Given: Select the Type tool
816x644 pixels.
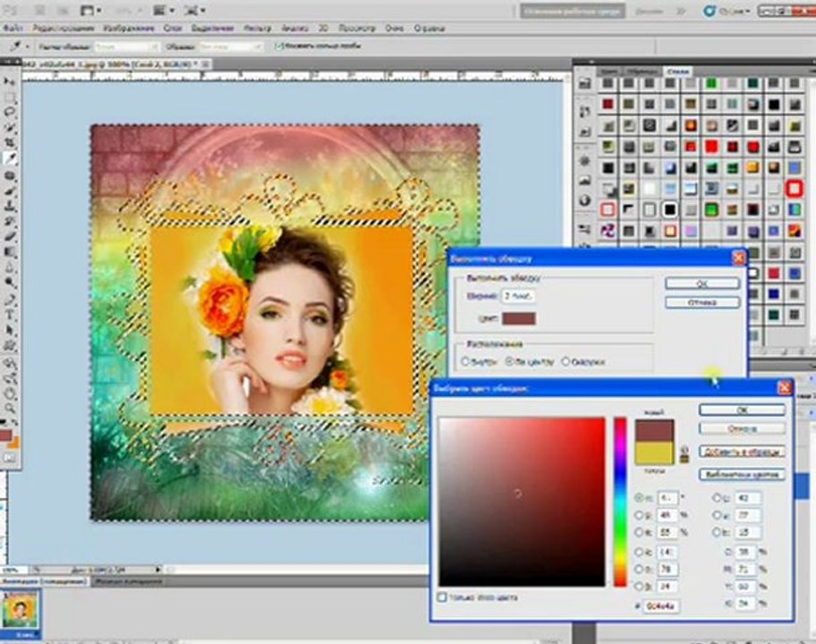Looking at the screenshot, I should [x=9, y=315].
